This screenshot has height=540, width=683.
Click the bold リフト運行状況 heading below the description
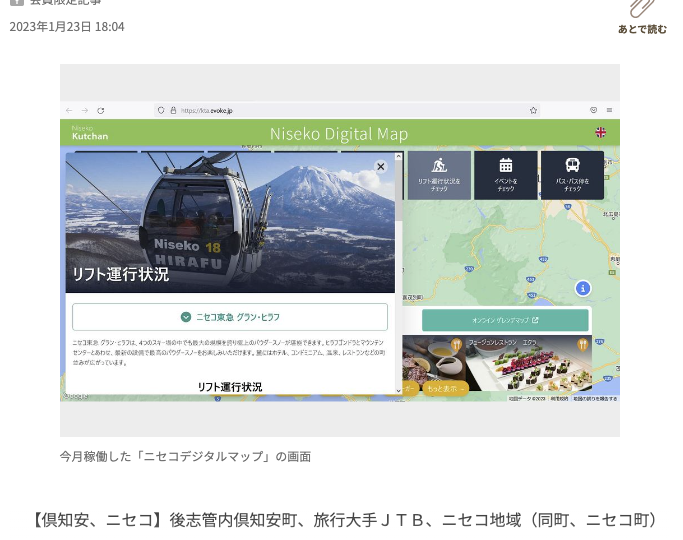[230, 387]
